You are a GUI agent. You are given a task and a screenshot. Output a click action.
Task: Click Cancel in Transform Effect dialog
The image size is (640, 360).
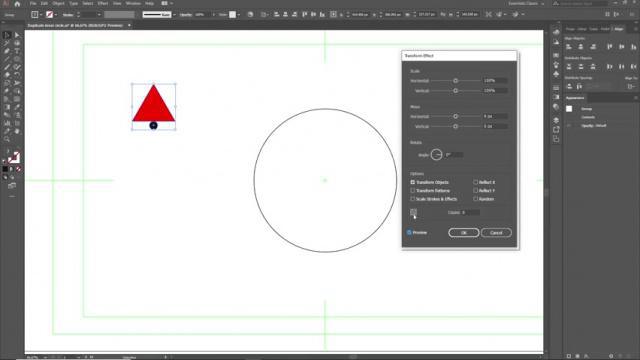496,233
